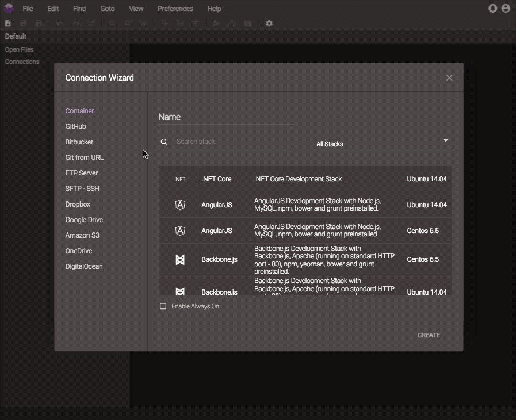Click the Backbone.js icon on Centos row
Screen dimensions: 516x420
click(180, 259)
